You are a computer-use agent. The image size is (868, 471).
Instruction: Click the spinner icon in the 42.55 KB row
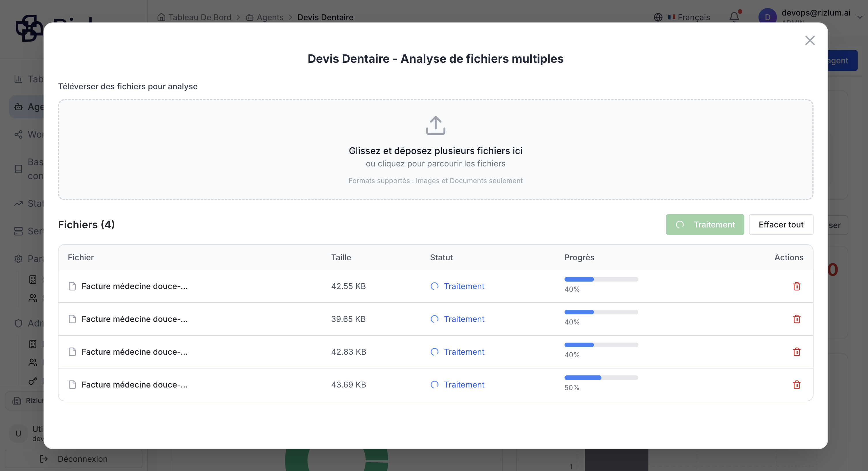(434, 286)
